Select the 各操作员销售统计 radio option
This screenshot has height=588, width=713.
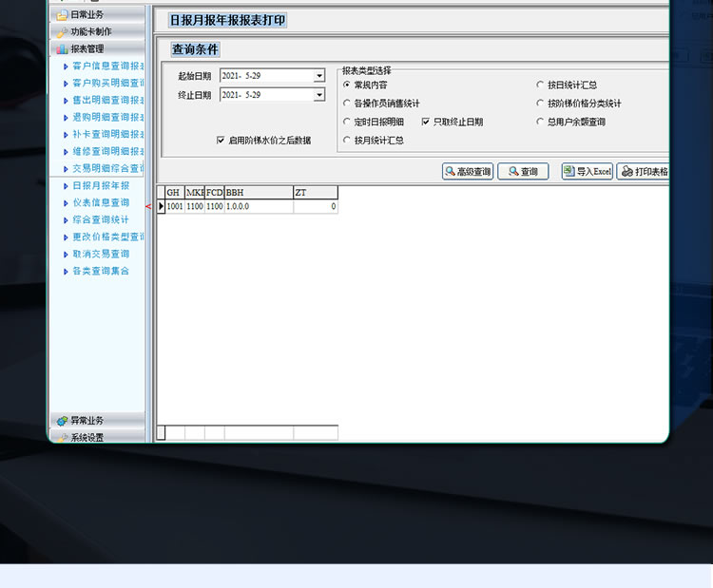347,104
